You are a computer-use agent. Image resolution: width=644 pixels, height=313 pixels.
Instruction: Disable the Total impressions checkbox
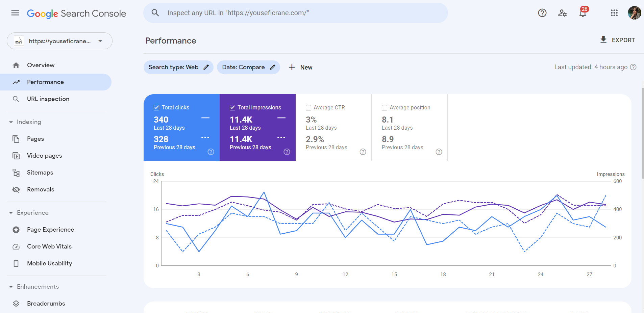point(232,107)
